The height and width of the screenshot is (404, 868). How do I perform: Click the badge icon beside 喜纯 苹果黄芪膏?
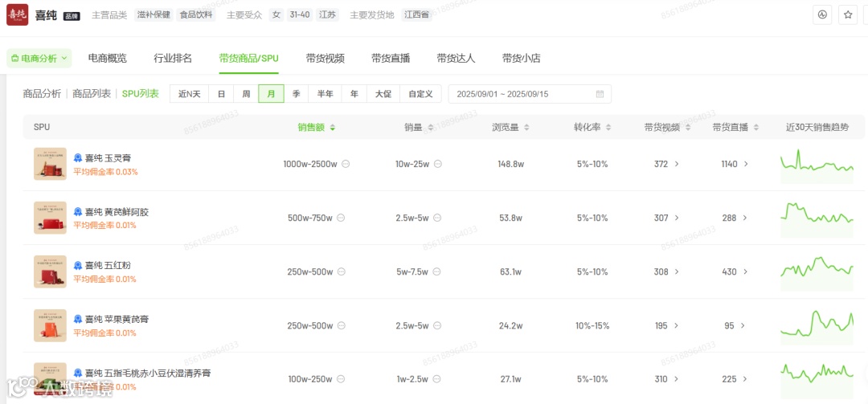(78, 320)
